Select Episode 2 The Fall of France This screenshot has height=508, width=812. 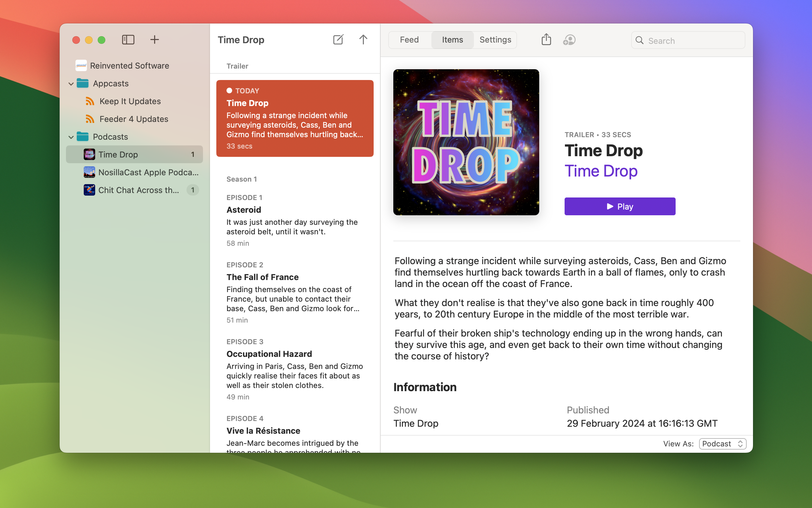pos(295,292)
